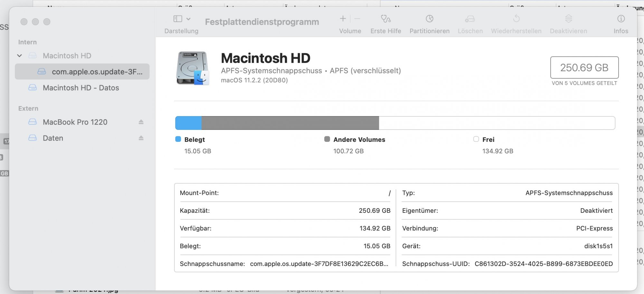
Task: Select Macintosh HD container in sidebar
Action: (67, 56)
